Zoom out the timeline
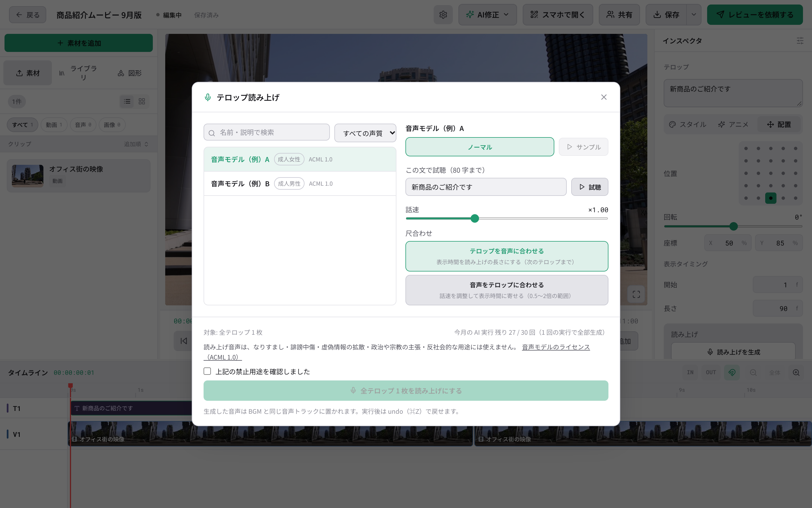Screen dimensions: 812x508 pos(753,372)
